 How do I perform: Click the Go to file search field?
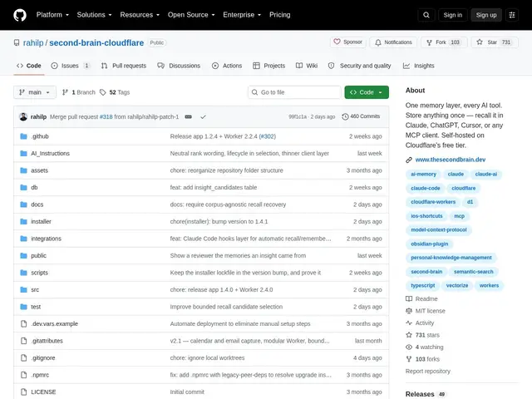pyautogui.click(x=294, y=92)
